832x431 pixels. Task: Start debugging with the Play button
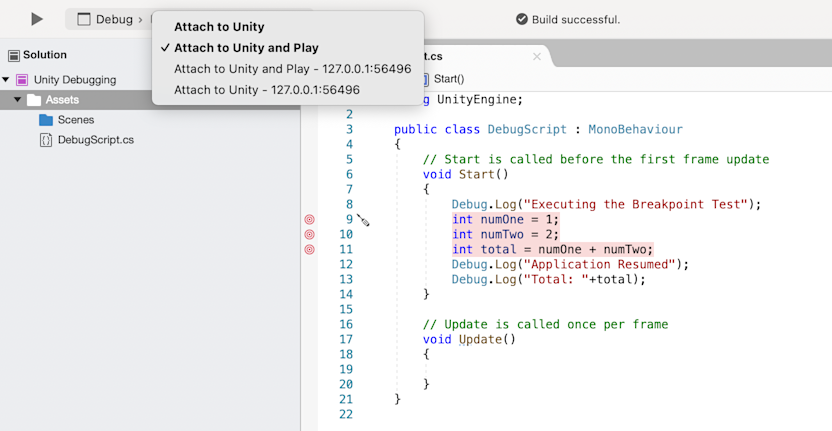(37, 20)
